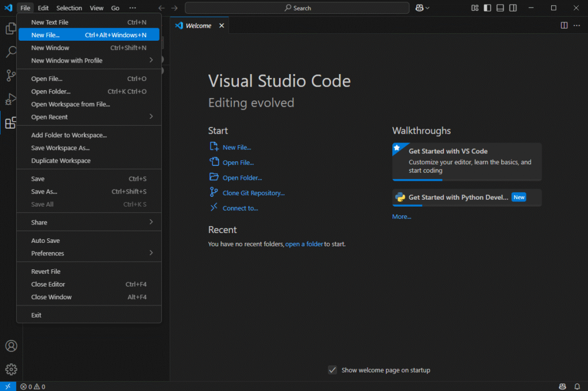Expand New Window with Profile submenu
This screenshot has width=588, height=391.
tap(89, 60)
